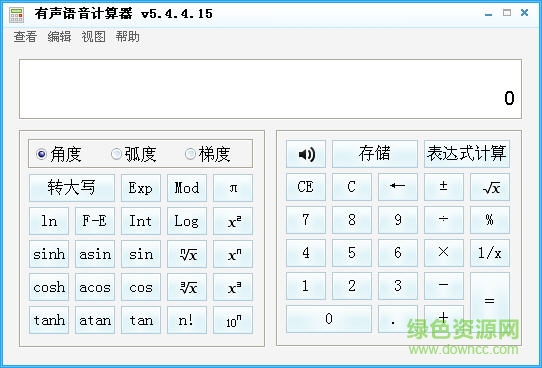Open the 视图 menu

(x=93, y=36)
